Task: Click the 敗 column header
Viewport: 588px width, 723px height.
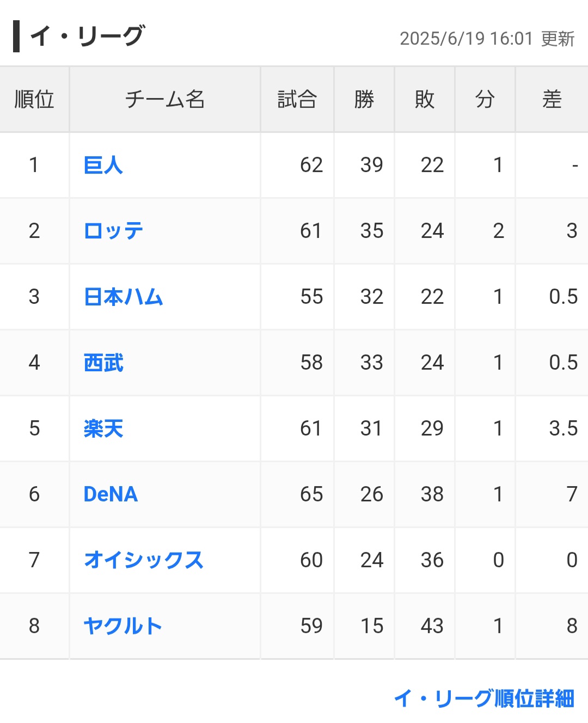Action: (x=425, y=100)
